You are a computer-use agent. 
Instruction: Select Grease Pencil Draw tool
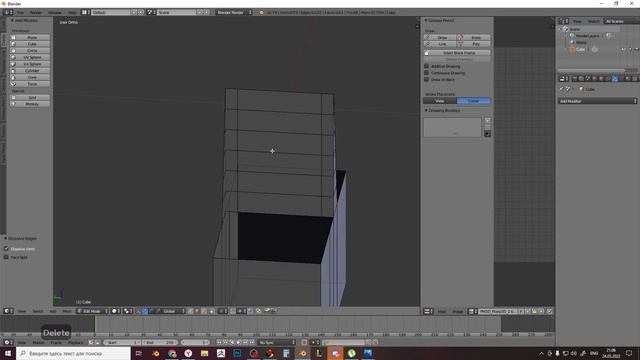click(440, 38)
